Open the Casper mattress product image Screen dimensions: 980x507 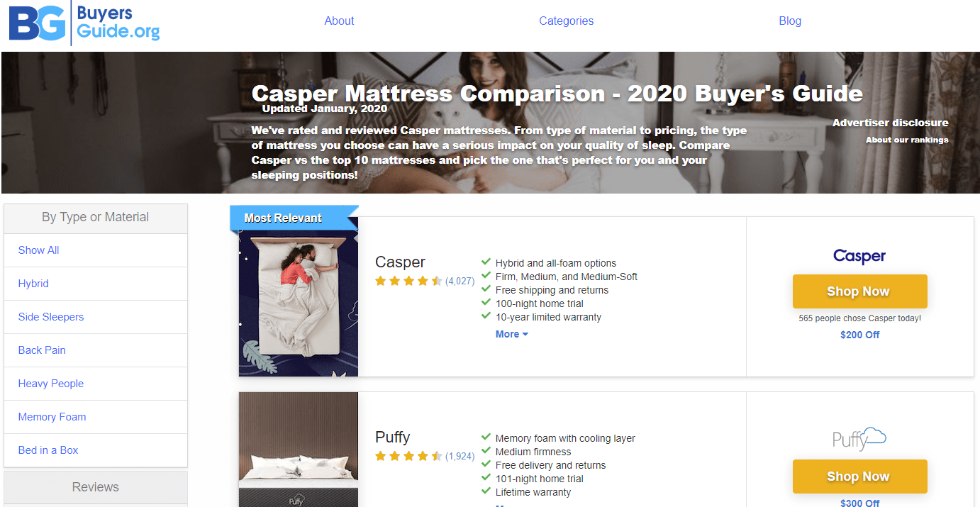coord(299,296)
